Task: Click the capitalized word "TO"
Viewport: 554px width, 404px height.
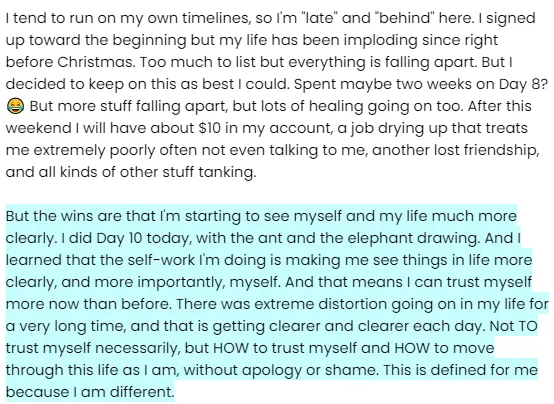Action: (x=528, y=326)
